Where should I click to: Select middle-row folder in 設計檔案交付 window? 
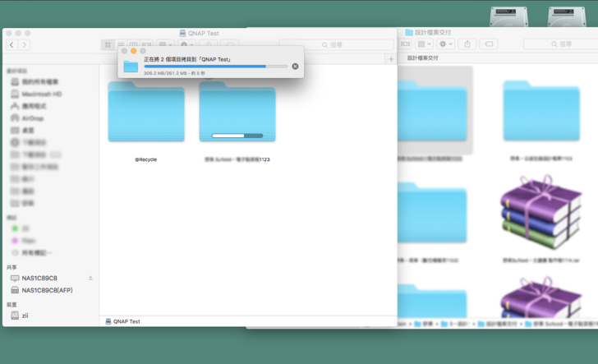[432, 213]
